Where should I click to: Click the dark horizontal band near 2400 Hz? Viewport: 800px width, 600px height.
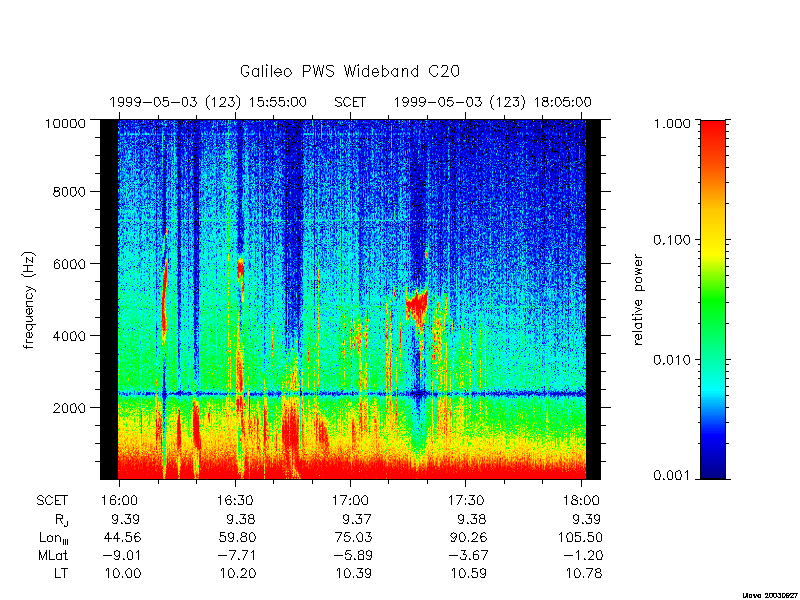click(x=352, y=394)
